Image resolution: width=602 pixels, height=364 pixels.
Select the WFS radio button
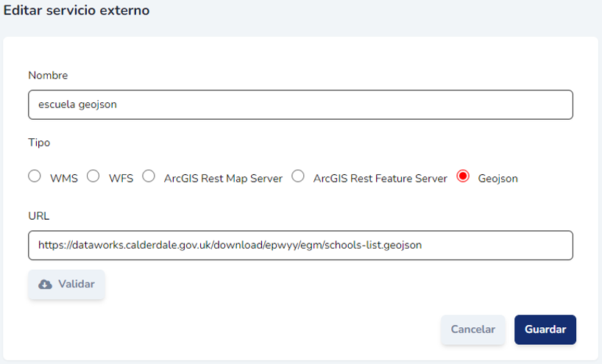click(93, 176)
